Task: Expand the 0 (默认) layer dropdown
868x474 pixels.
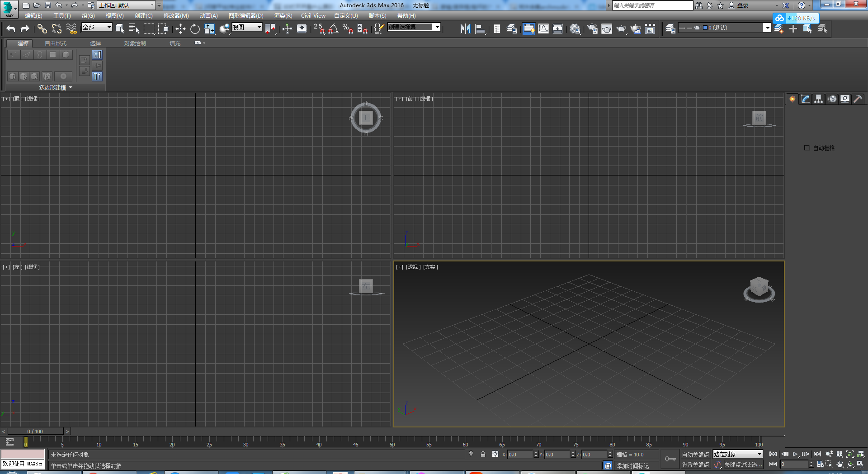Action: pyautogui.click(x=767, y=28)
